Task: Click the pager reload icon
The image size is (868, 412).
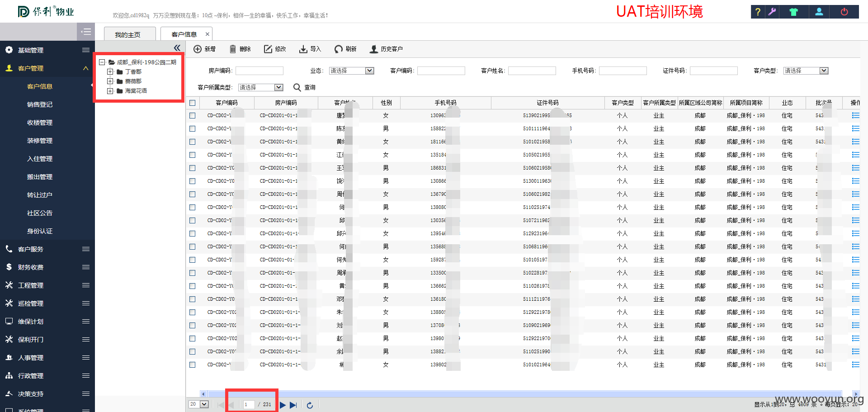Action: [x=310, y=405]
